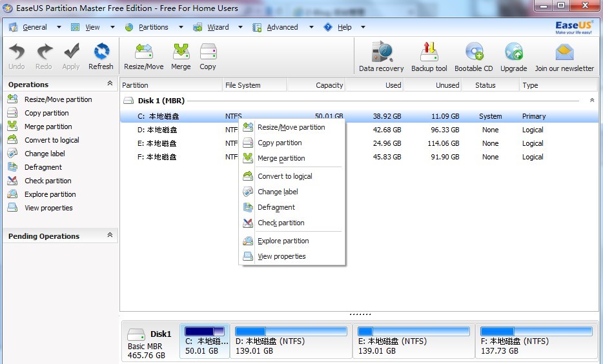The image size is (603, 364).
Task: Open View properties from Operations panel
Action: tap(48, 208)
